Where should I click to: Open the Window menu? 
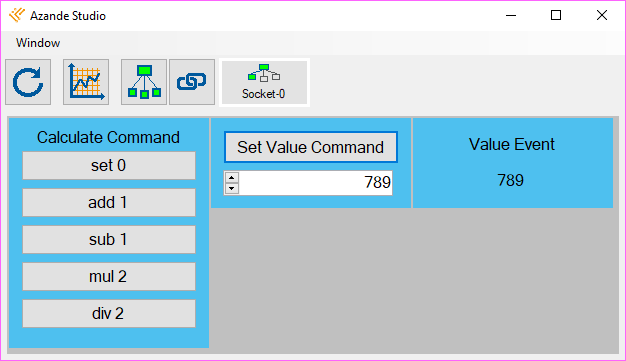click(38, 43)
